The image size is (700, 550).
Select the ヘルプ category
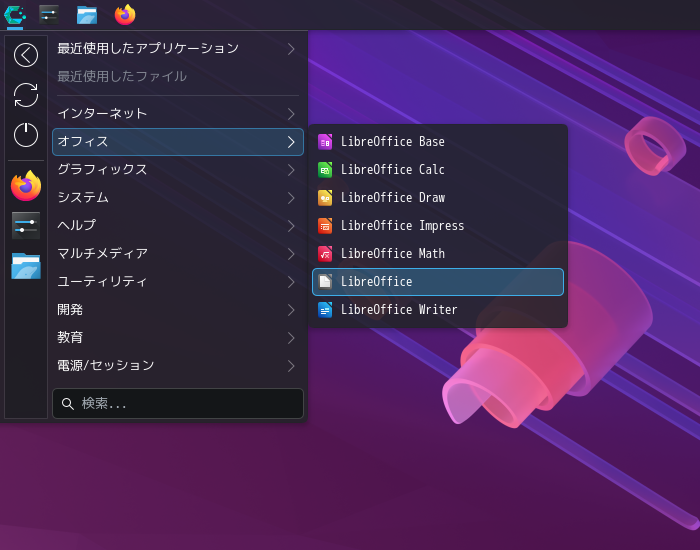(x=178, y=226)
